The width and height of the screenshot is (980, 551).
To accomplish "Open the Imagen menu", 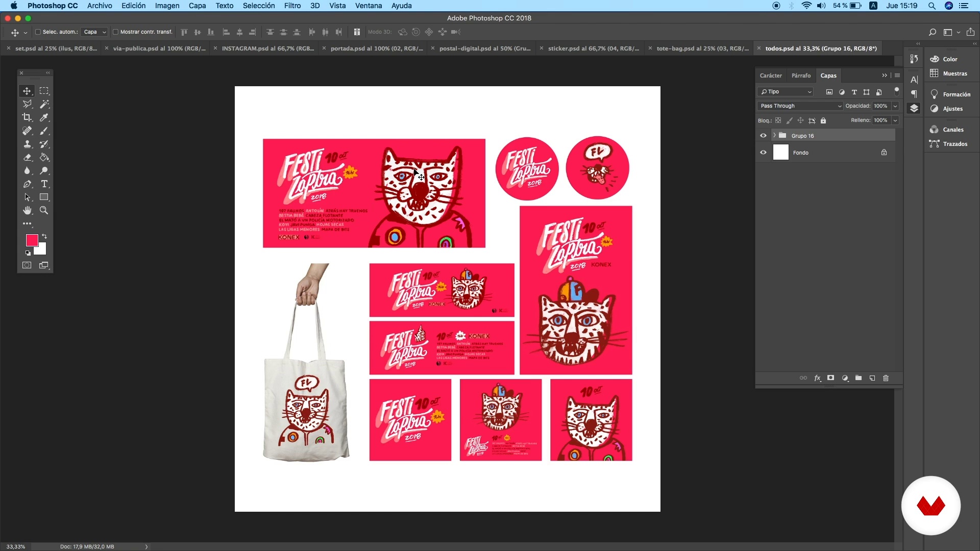I will 167,6.
